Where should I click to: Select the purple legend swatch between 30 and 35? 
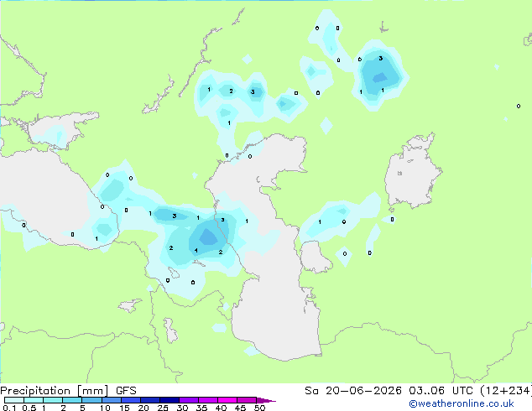tap(189, 400)
